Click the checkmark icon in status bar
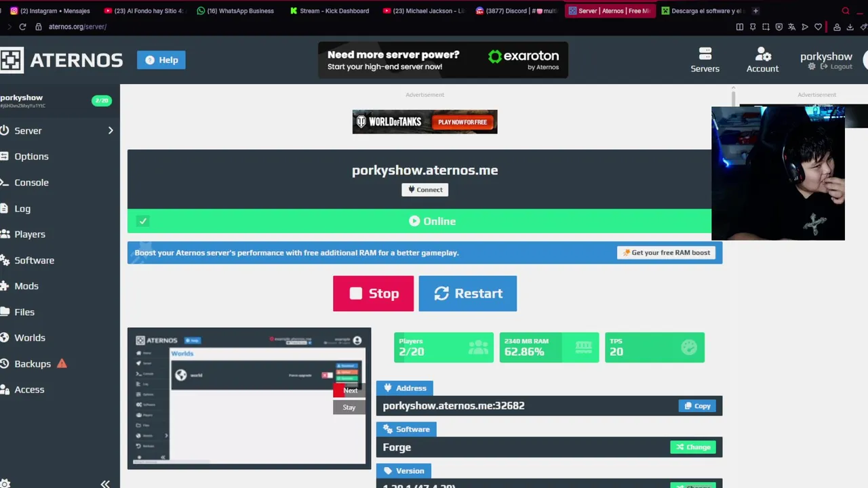 (x=142, y=221)
